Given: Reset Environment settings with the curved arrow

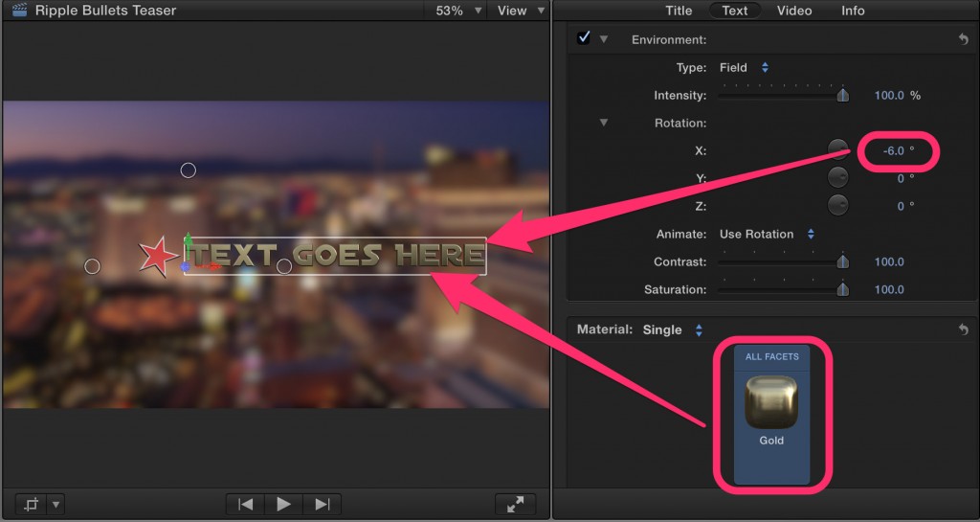Looking at the screenshot, I should 963,39.
